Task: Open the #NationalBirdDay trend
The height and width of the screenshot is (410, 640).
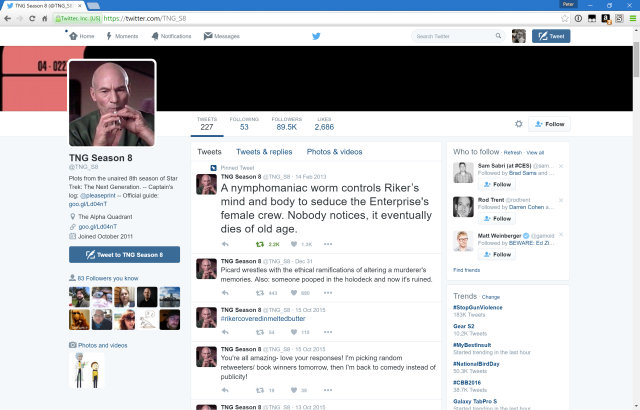Action: coord(476,364)
